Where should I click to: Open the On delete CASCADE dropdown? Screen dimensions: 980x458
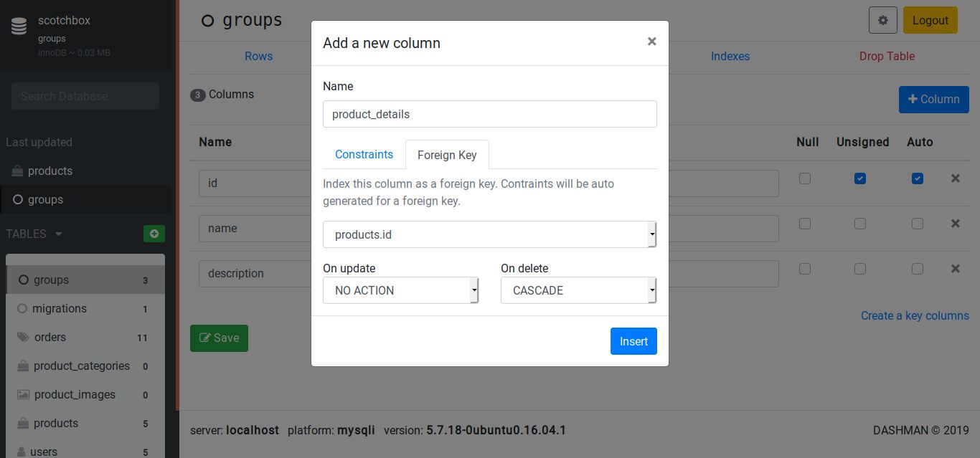point(578,290)
